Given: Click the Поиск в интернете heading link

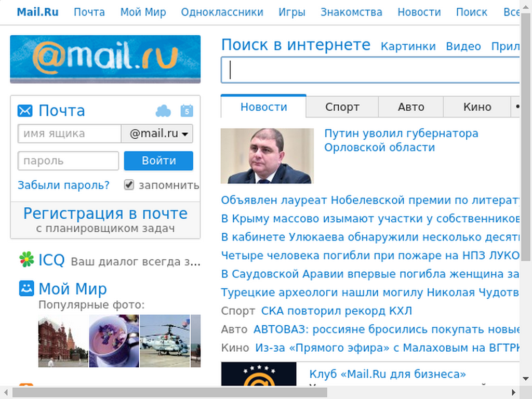Looking at the screenshot, I should click(x=296, y=45).
